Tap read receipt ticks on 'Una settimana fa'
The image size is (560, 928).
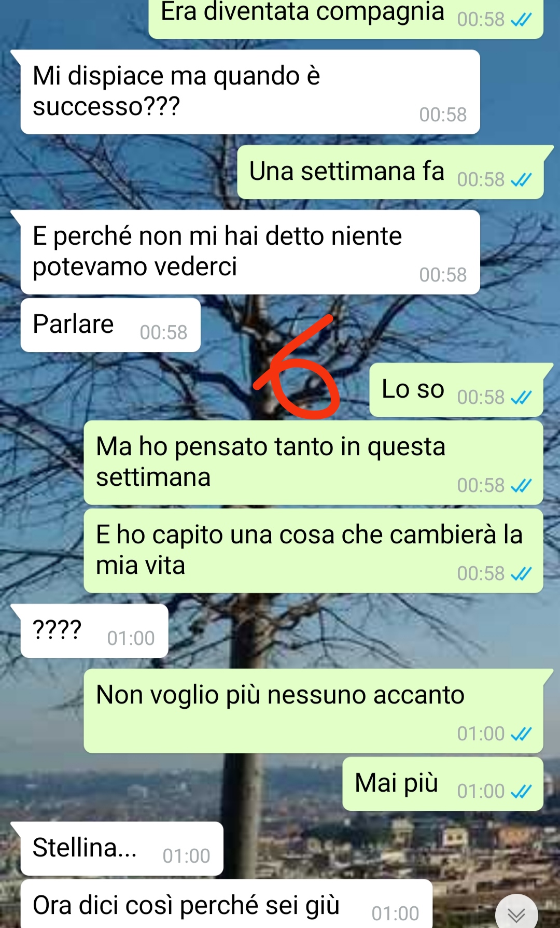tap(521, 180)
